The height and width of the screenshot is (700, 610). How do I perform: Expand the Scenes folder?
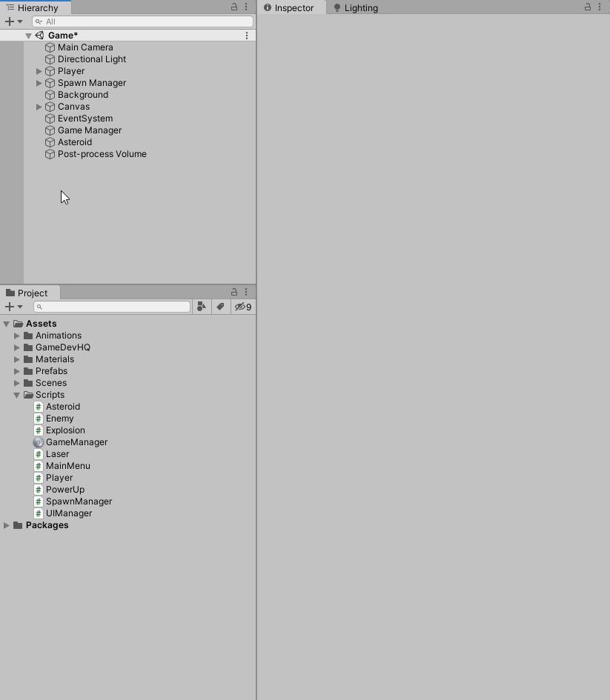point(16,383)
